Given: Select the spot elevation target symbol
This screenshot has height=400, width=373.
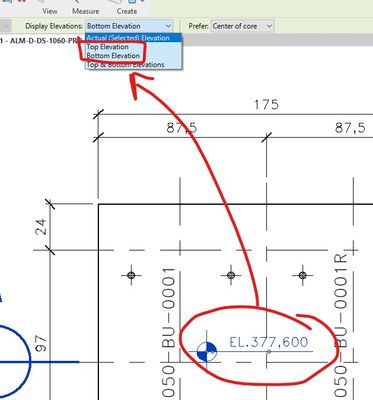Looking at the screenshot, I should click(206, 352).
